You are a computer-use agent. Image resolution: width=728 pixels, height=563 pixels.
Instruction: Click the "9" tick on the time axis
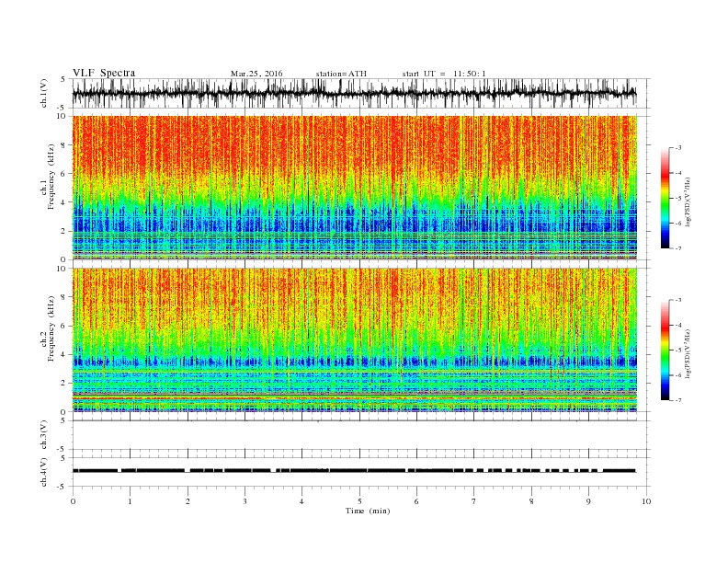click(x=588, y=501)
